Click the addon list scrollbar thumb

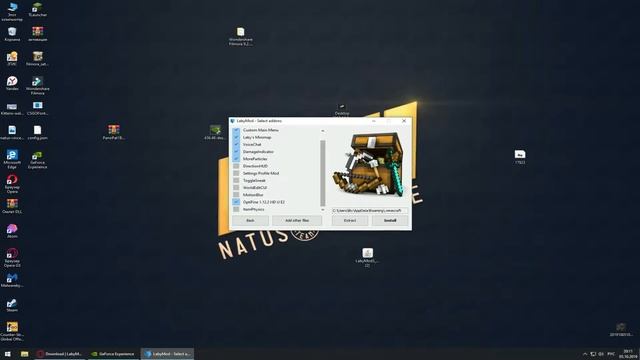(323, 173)
